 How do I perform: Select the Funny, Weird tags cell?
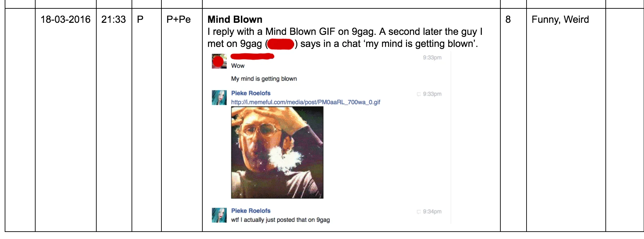coord(566,120)
